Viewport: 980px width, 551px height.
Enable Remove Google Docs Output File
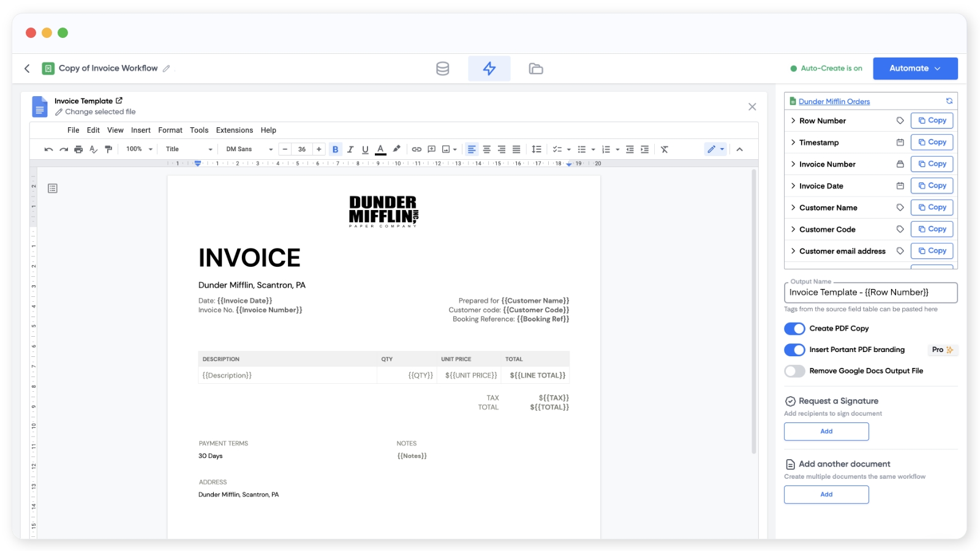[x=794, y=371]
